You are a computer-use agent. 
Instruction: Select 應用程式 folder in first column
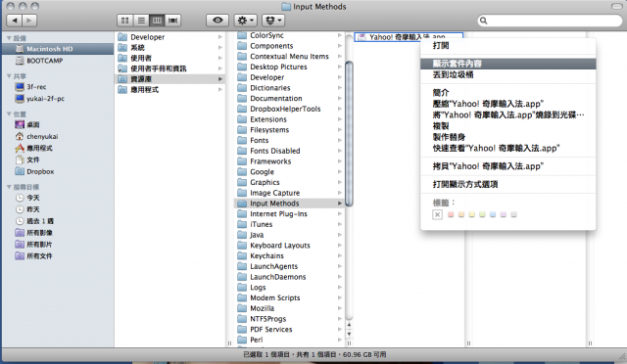click(170, 89)
